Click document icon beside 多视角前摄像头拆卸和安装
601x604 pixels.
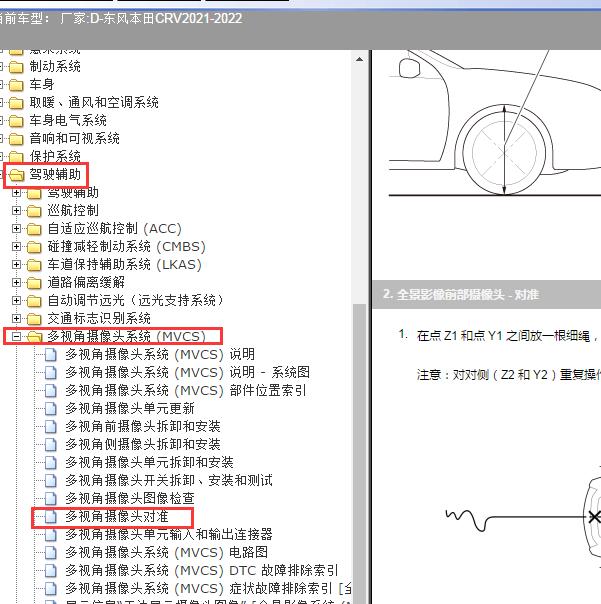pos(51,426)
